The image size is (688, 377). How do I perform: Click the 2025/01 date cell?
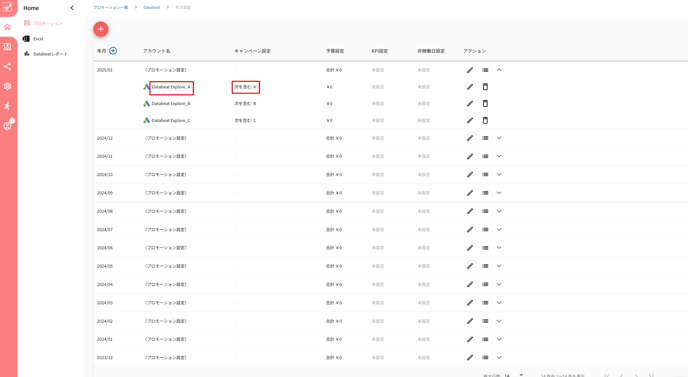[105, 70]
